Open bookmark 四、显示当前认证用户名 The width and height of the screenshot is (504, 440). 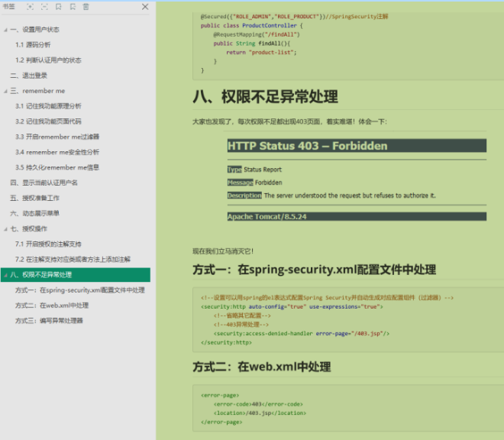click(x=44, y=183)
